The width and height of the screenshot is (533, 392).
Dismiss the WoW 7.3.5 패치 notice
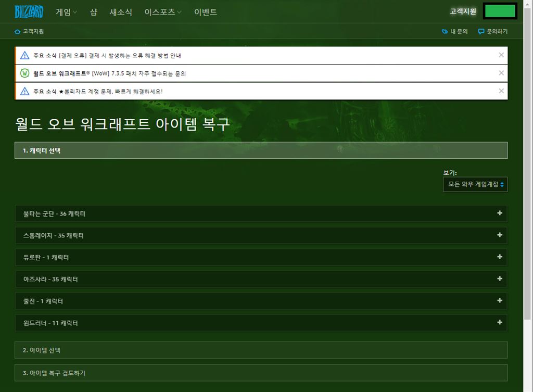click(501, 73)
